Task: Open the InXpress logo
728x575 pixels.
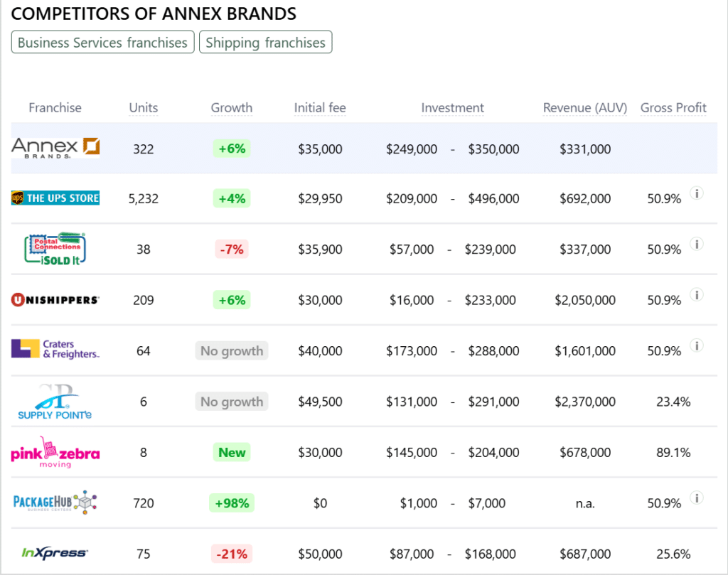Action: click(x=55, y=553)
